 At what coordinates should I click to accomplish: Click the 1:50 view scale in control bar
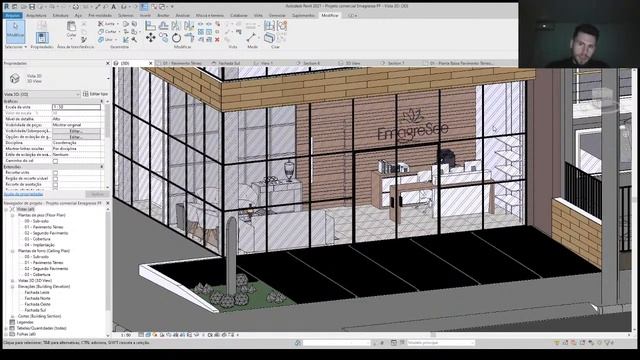pyautogui.click(x=126, y=335)
